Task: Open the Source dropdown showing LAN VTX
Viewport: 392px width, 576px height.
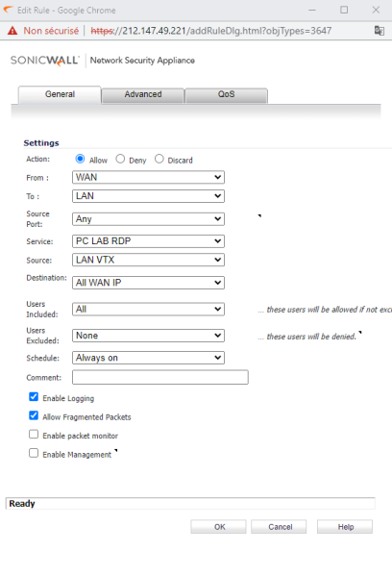Action: point(148,260)
